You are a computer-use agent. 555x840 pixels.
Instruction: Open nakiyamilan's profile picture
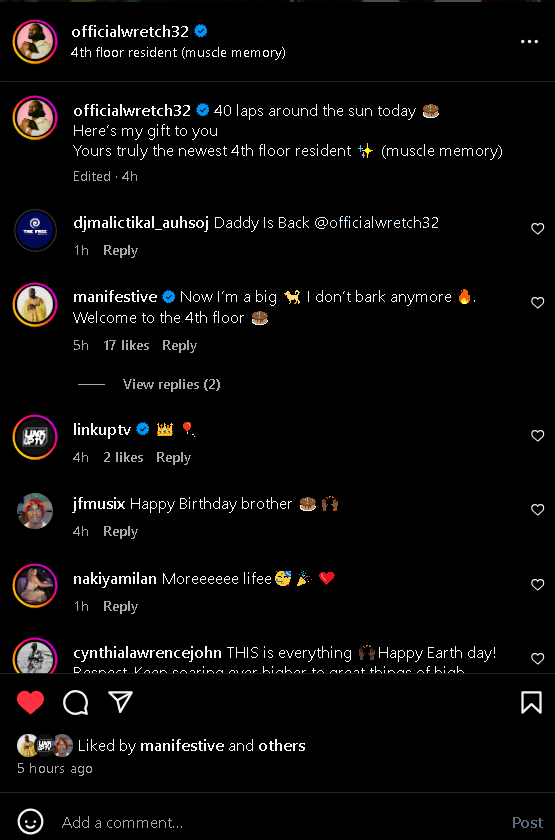click(x=35, y=586)
